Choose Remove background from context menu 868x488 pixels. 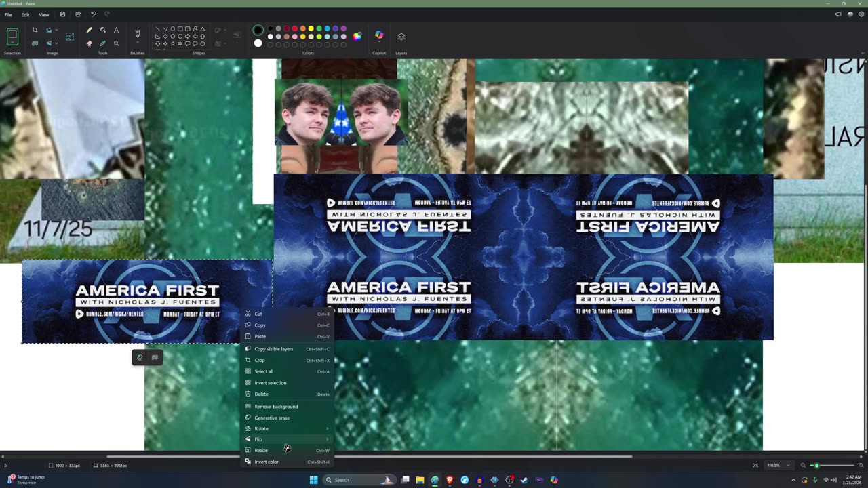click(288, 407)
